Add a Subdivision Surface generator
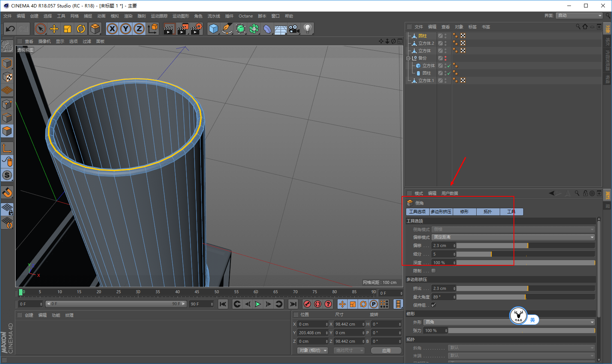The height and width of the screenshot is (364, 612). point(241,29)
